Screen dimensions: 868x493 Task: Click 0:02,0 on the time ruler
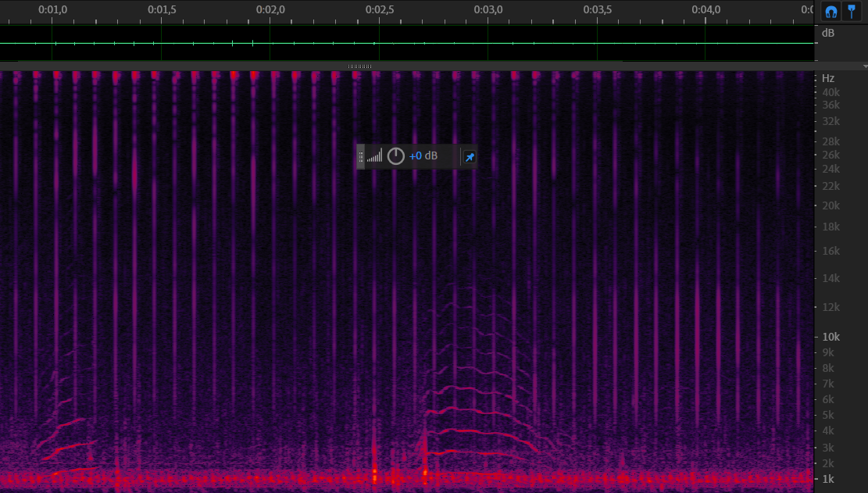270,10
